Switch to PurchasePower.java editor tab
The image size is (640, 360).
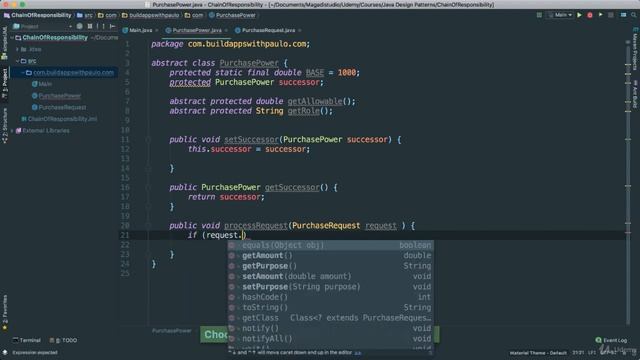[193, 30]
